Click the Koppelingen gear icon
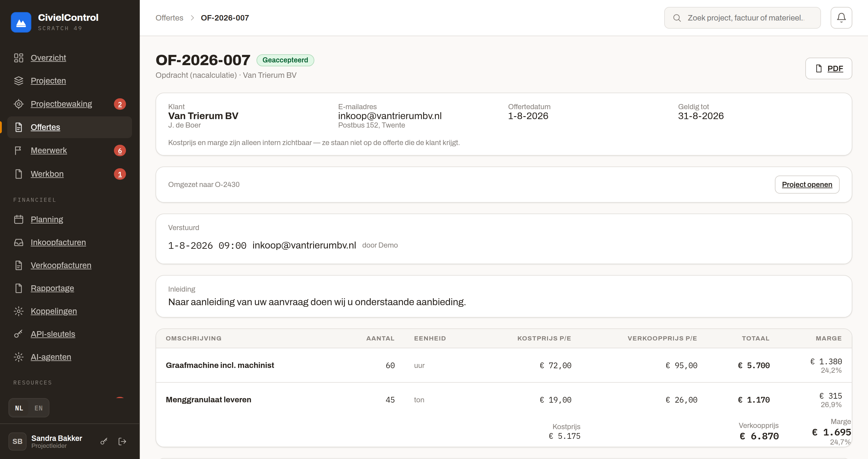Image resolution: width=868 pixels, height=459 pixels. click(18, 311)
